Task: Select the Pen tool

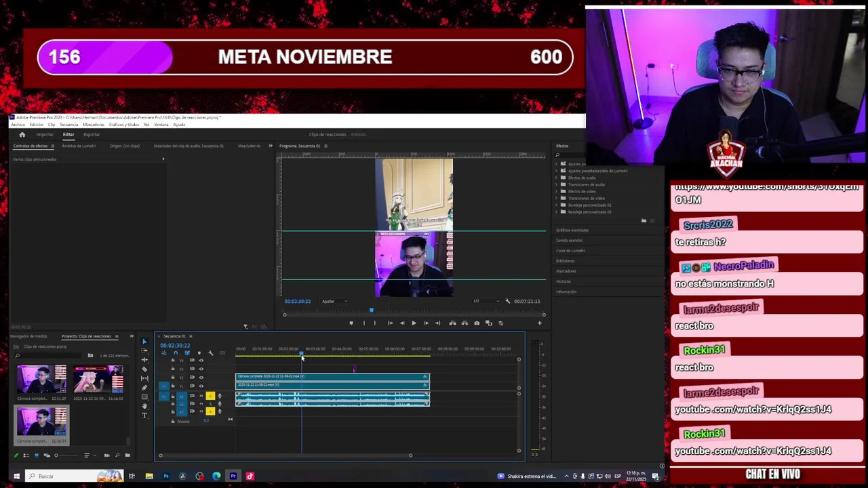Action: pyautogui.click(x=144, y=388)
